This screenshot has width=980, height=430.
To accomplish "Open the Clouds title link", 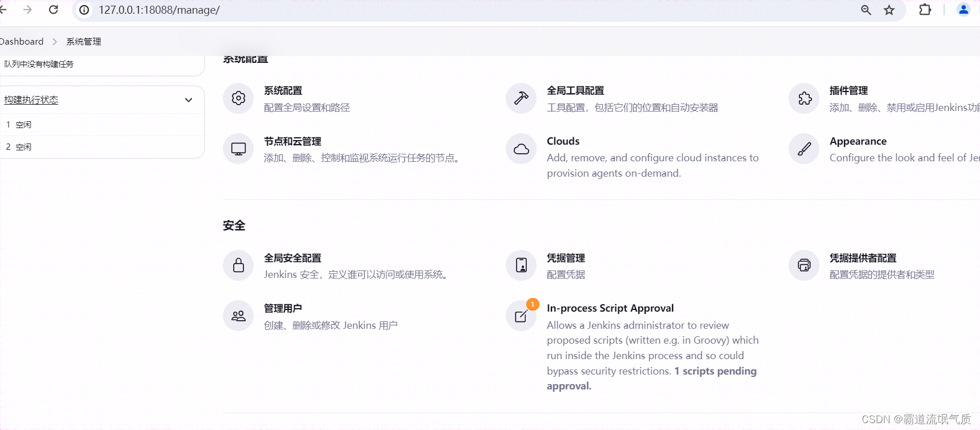I will click(x=563, y=141).
